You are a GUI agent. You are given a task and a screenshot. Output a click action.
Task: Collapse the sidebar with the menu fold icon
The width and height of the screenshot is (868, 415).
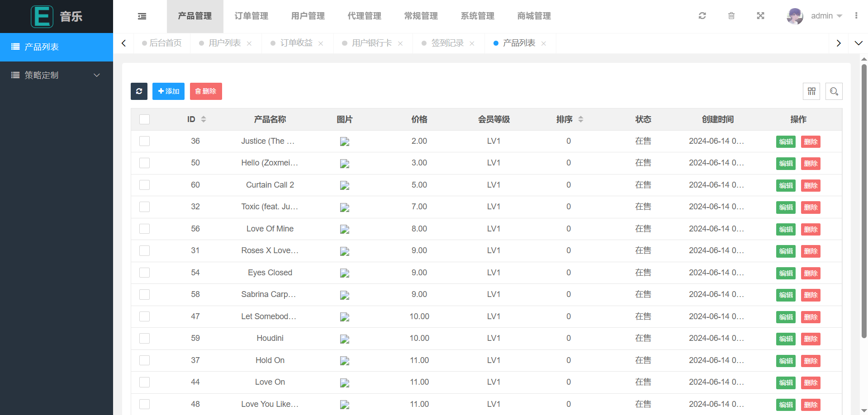coord(142,16)
